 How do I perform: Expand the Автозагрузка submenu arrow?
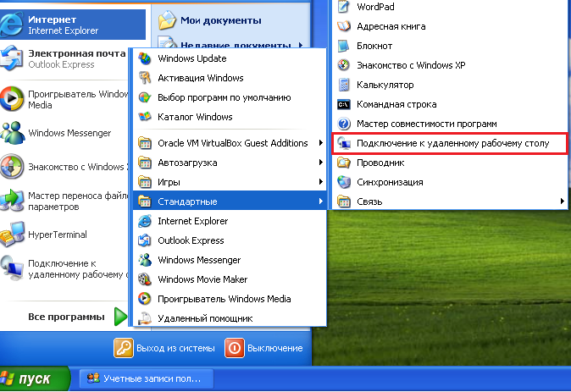320,163
